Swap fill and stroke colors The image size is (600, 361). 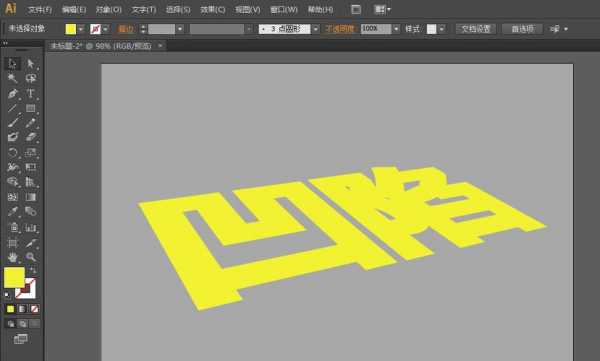click(x=33, y=270)
